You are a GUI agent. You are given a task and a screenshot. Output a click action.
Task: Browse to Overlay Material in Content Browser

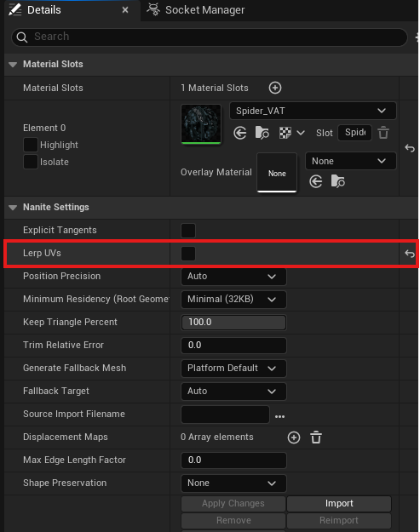click(338, 181)
